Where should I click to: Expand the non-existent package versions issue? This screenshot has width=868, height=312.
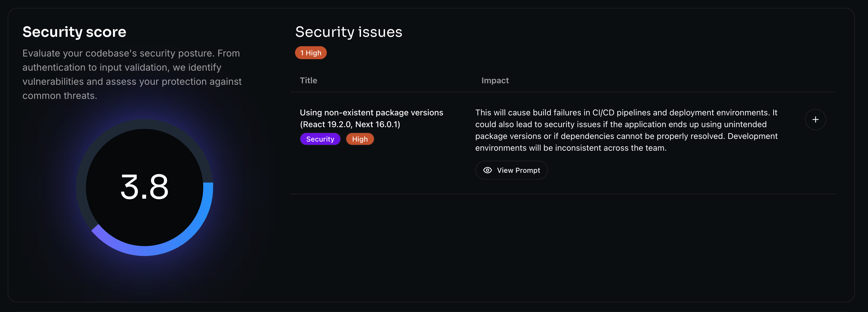(815, 119)
